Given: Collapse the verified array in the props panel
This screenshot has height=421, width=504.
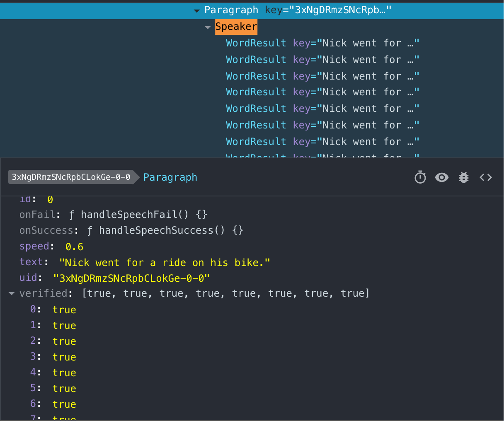Looking at the screenshot, I should tap(11, 293).
